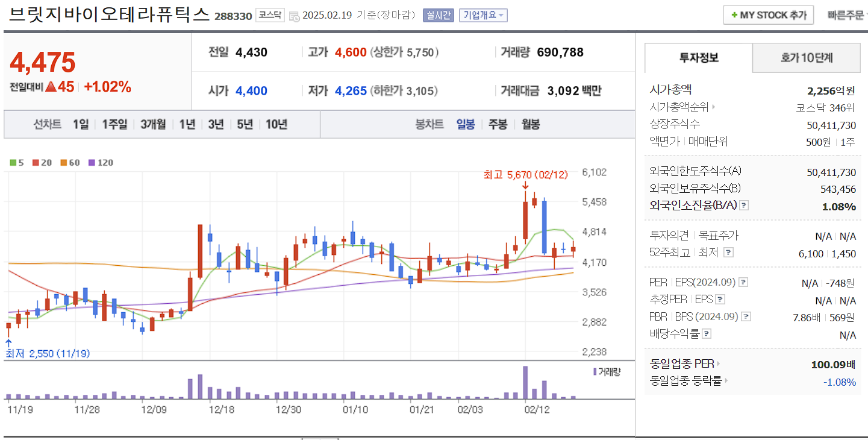The height and width of the screenshot is (440, 868).
Task: Open the 외국인소진율(B/A) help icon
Action: [744, 206]
